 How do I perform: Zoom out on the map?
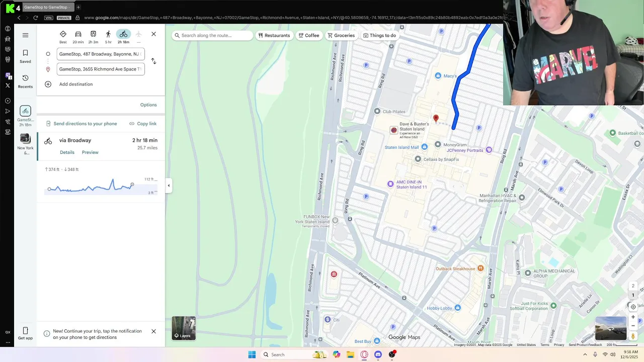(x=633, y=326)
